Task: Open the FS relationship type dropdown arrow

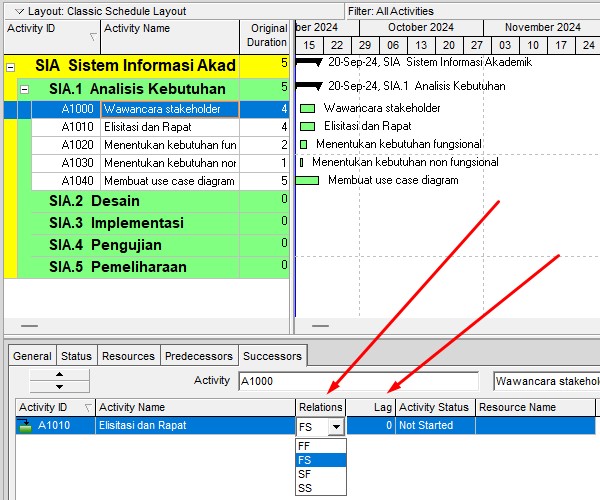Action: (336, 427)
